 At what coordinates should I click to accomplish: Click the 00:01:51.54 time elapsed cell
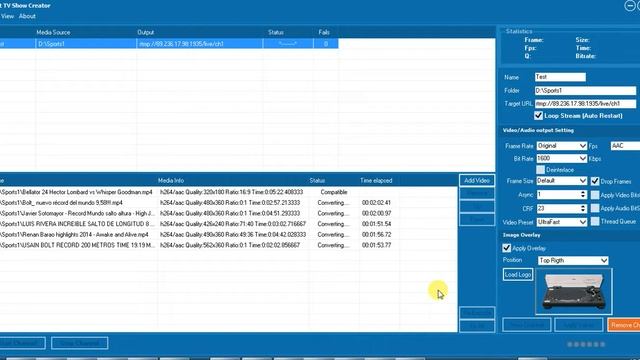point(376,224)
